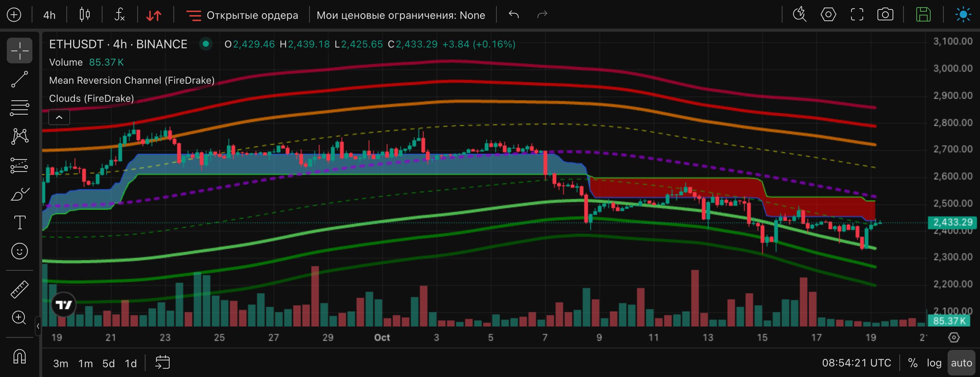Open the emoji icons tool
The width and height of the screenshot is (980, 377).
pos(19,251)
